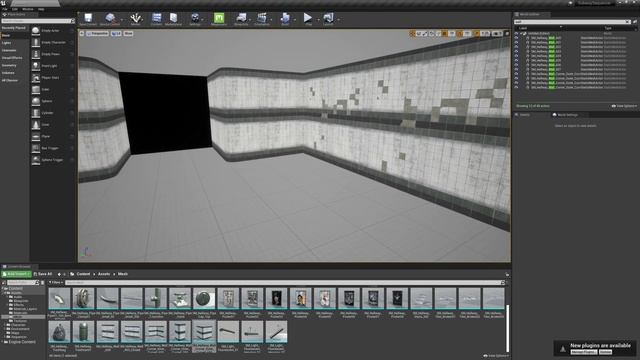Select the scale gizmo tool in viewport
640x360 pixels.
(425, 33)
